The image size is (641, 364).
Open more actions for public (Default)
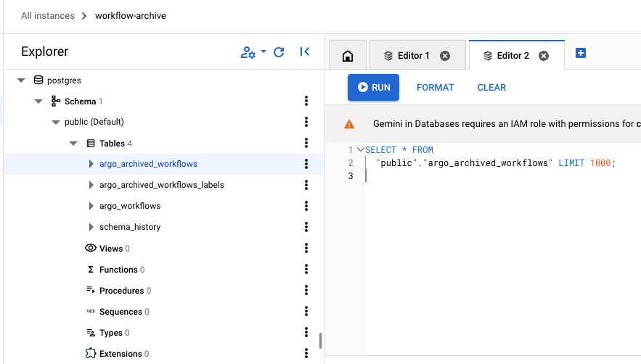pyautogui.click(x=306, y=122)
